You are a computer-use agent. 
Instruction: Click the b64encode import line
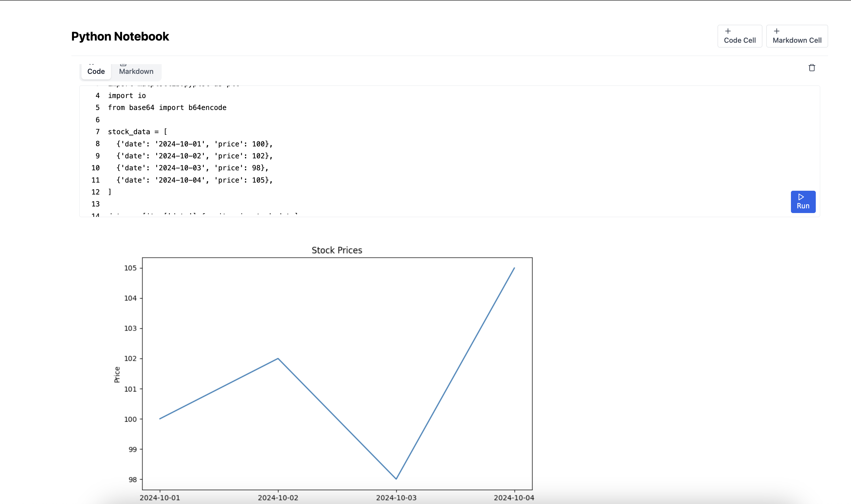tap(167, 108)
